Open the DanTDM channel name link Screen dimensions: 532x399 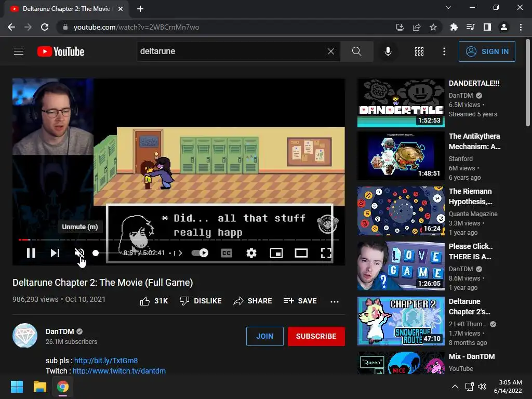(60, 331)
